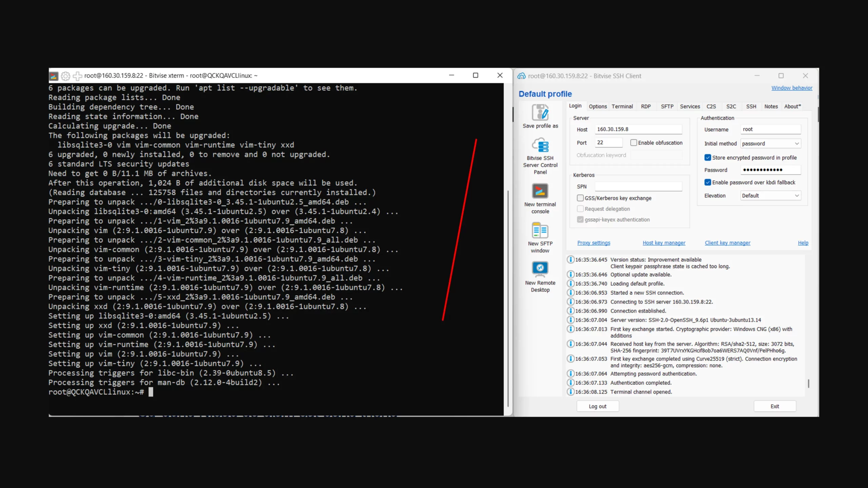868x488 pixels.
Task: Click info icon for Connection established entry
Action: coord(571,311)
